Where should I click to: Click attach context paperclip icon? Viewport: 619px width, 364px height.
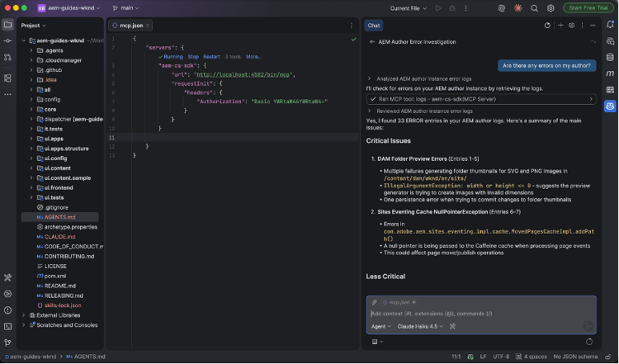(x=374, y=302)
